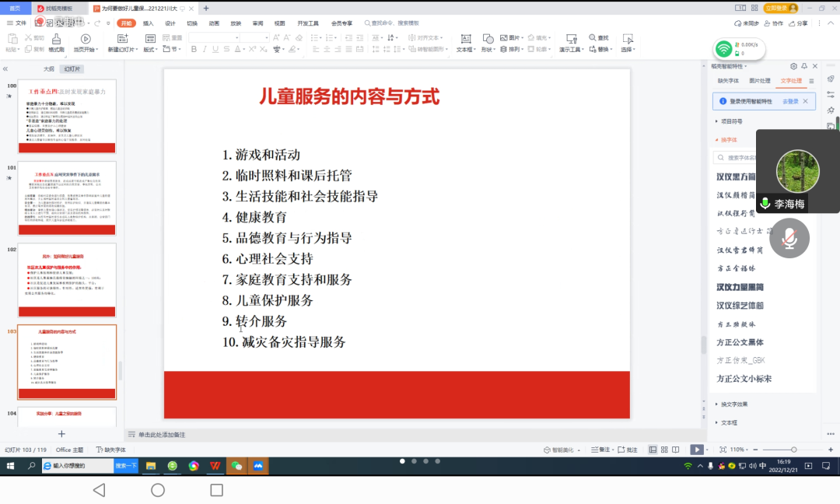This screenshot has height=504, width=840.
Task: Open the Find (查找) tool
Action: pyautogui.click(x=599, y=37)
